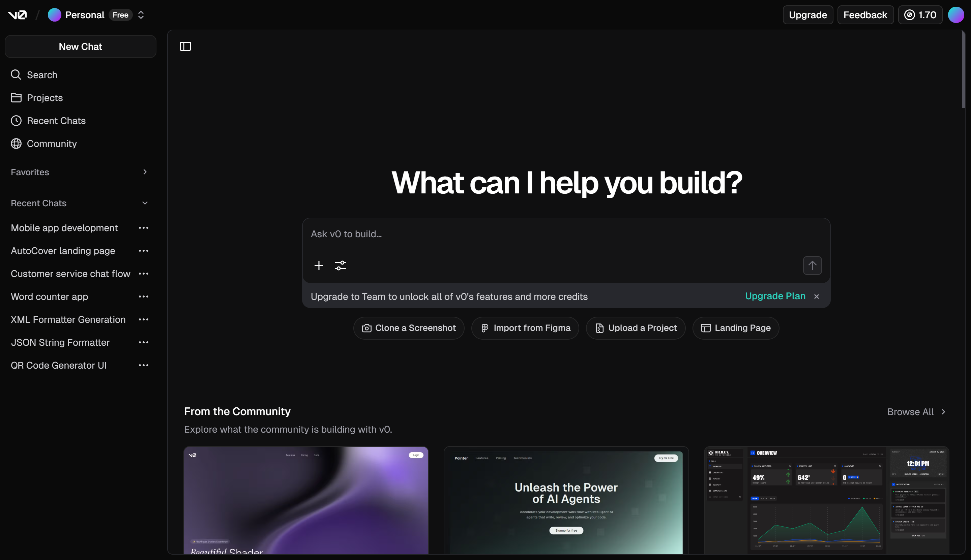Click the New Chat button

(x=80, y=46)
